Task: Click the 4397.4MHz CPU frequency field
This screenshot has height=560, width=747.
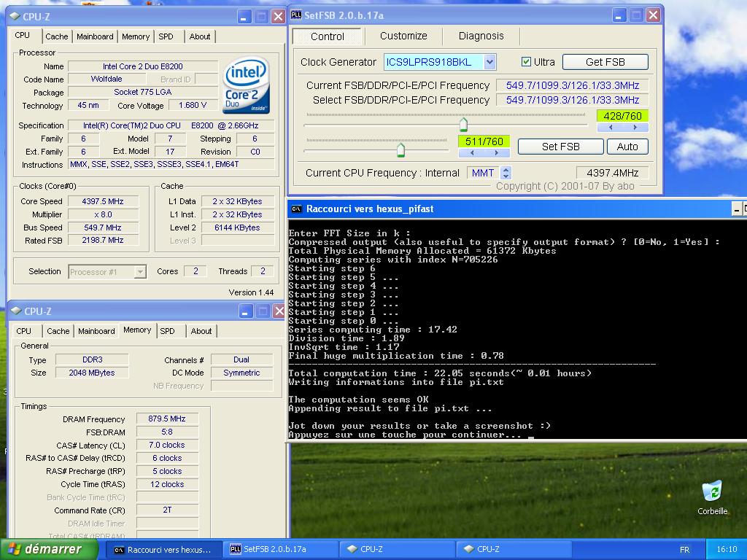Action: point(612,173)
